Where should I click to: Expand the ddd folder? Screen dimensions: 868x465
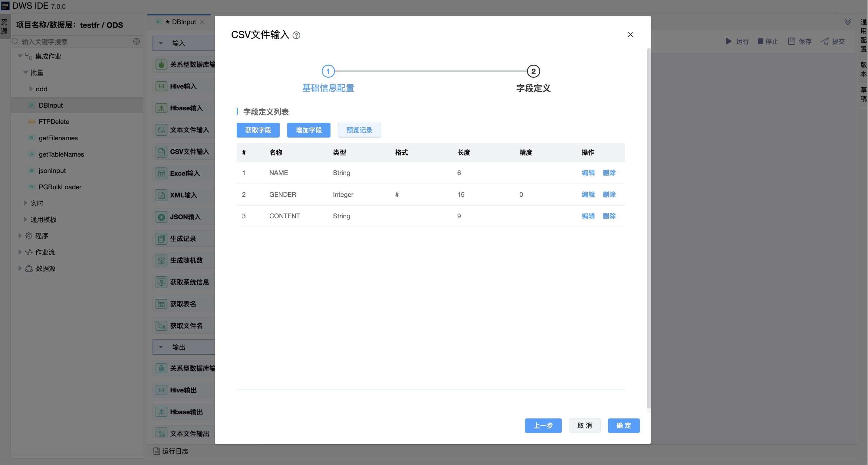tap(31, 89)
